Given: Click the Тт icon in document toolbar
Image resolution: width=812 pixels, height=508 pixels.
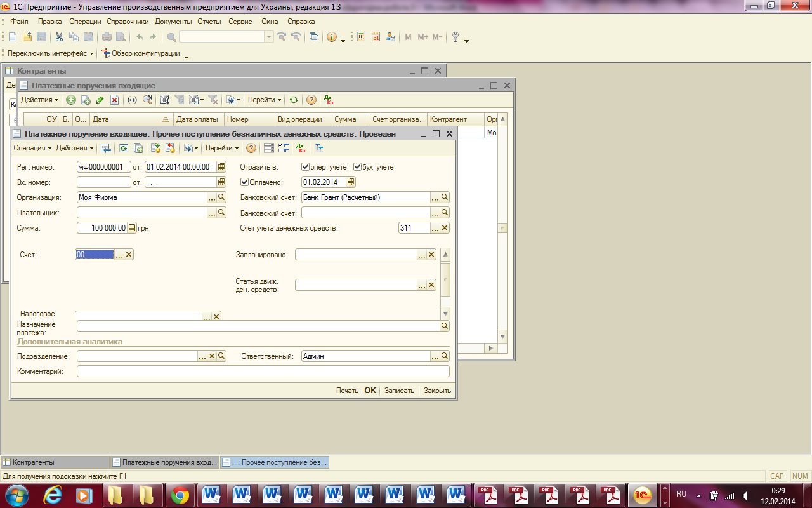Looking at the screenshot, I should tap(319, 148).
